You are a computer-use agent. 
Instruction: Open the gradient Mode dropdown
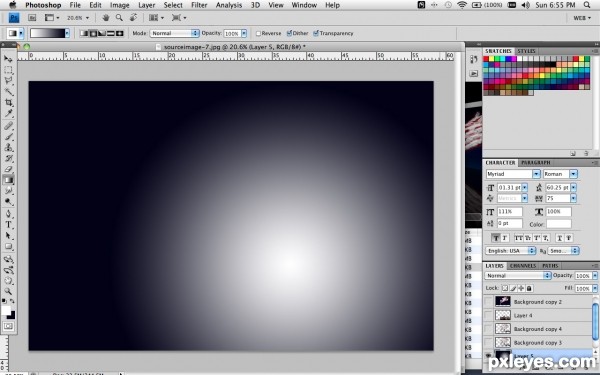[174, 33]
